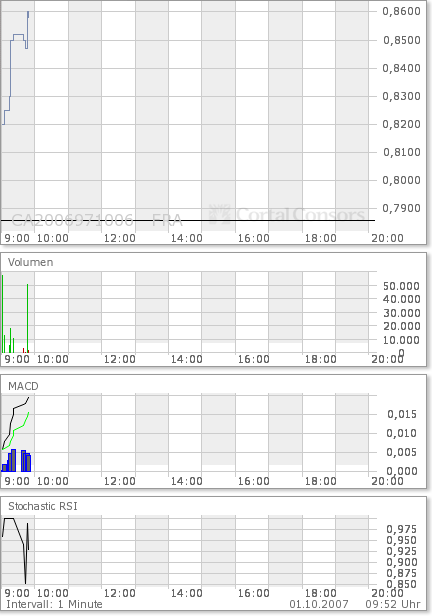Click the Stochastic RSI panel title
This screenshot has width=432, height=616.
(x=43, y=506)
